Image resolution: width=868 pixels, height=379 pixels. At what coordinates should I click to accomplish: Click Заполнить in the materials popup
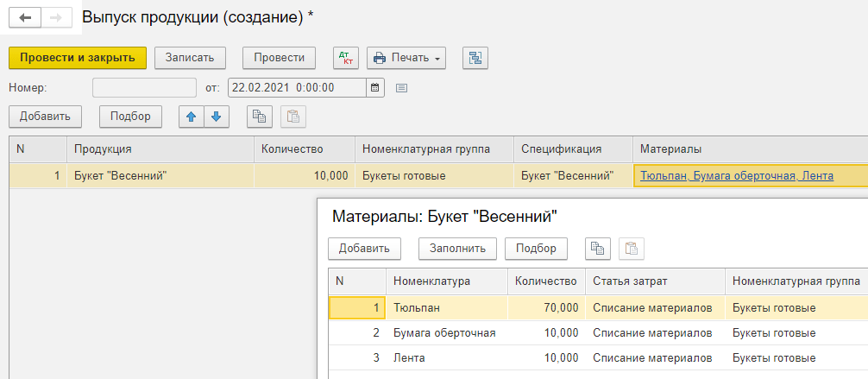coord(457,249)
